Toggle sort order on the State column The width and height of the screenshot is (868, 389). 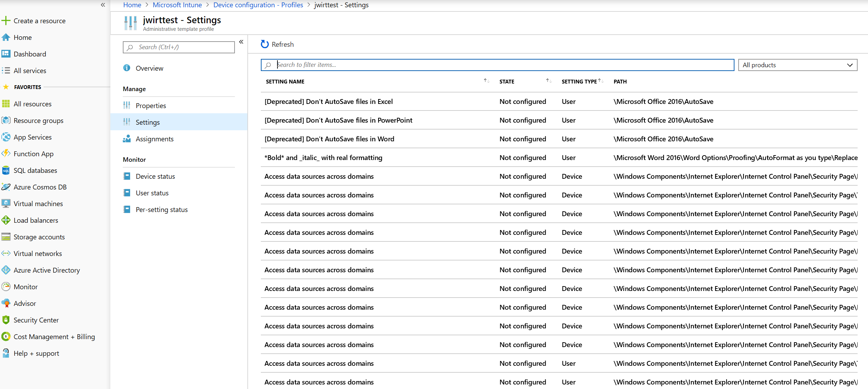point(549,81)
